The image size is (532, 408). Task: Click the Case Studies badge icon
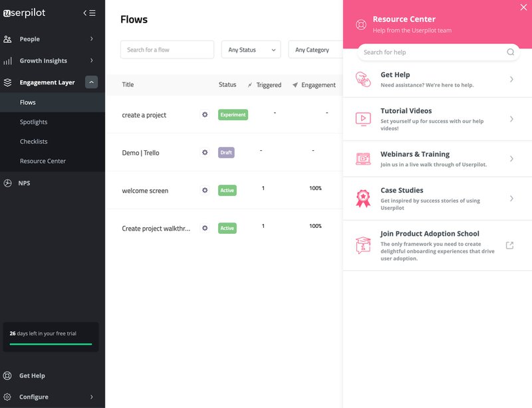click(x=362, y=198)
